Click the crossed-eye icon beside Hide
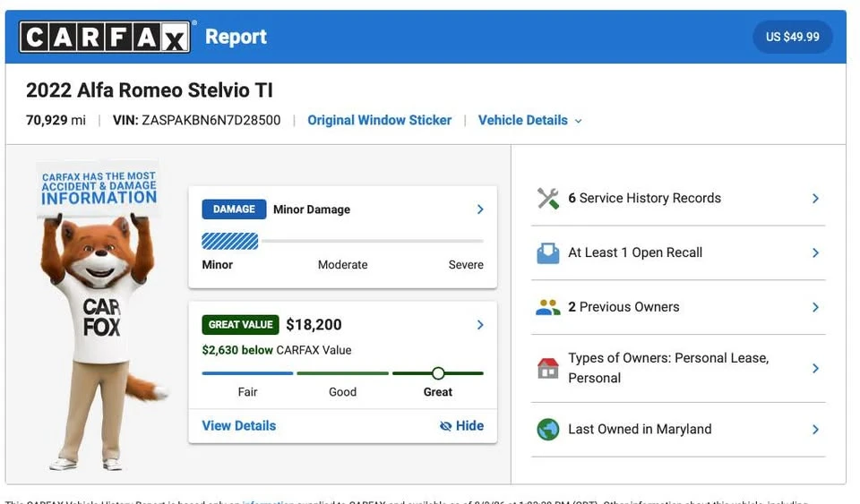The height and width of the screenshot is (504, 860). pyautogui.click(x=445, y=426)
